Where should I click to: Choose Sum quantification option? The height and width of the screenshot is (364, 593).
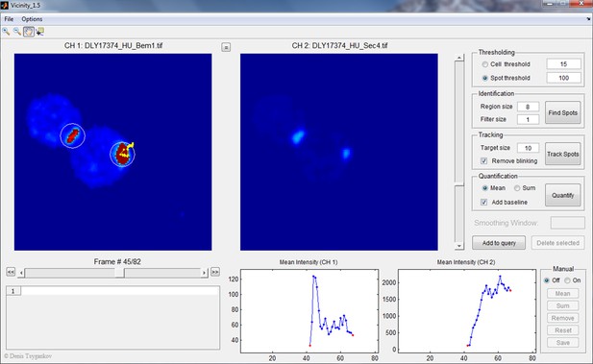pyautogui.click(x=517, y=188)
